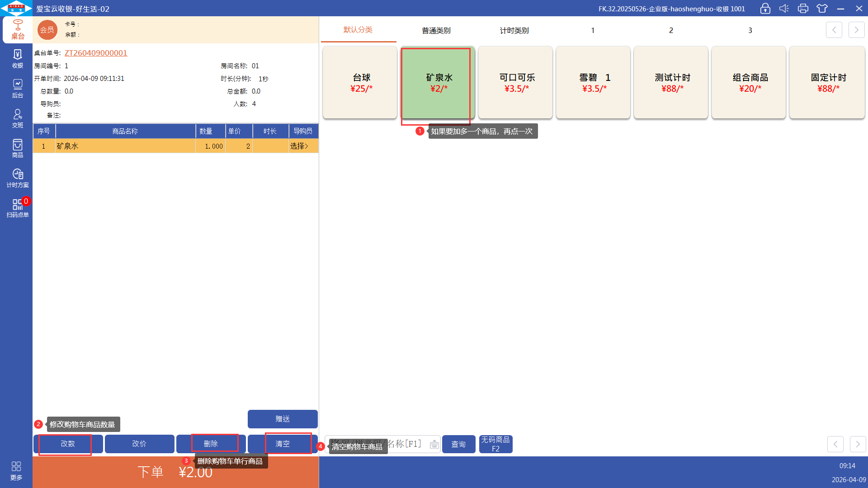Go to next category page arrow
The image size is (868, 488).
[856, 30]
